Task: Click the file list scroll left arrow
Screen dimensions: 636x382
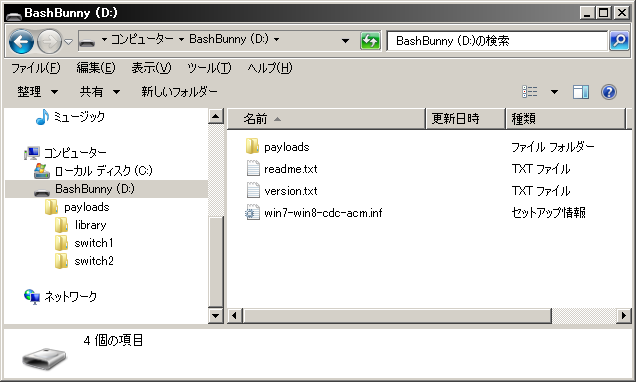Action: click(234, 315)
